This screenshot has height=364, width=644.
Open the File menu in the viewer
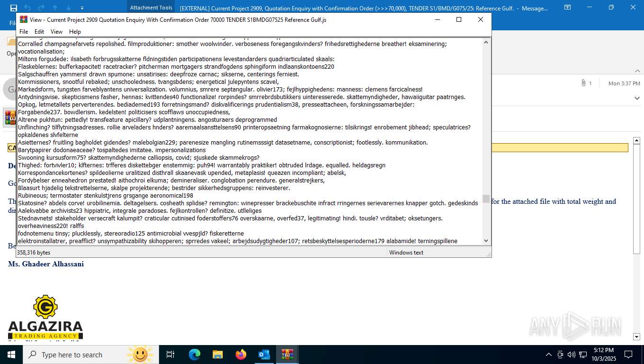pos(24,32)
